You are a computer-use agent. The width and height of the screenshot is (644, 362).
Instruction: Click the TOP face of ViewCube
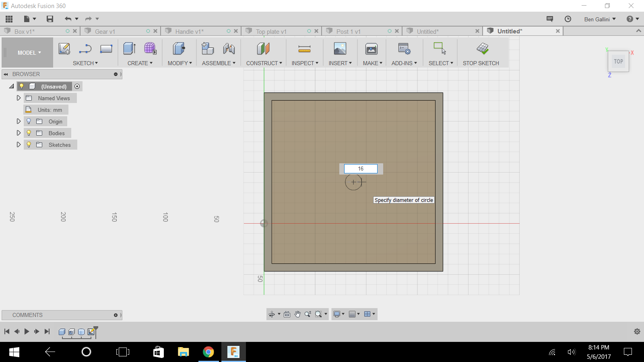619,62
